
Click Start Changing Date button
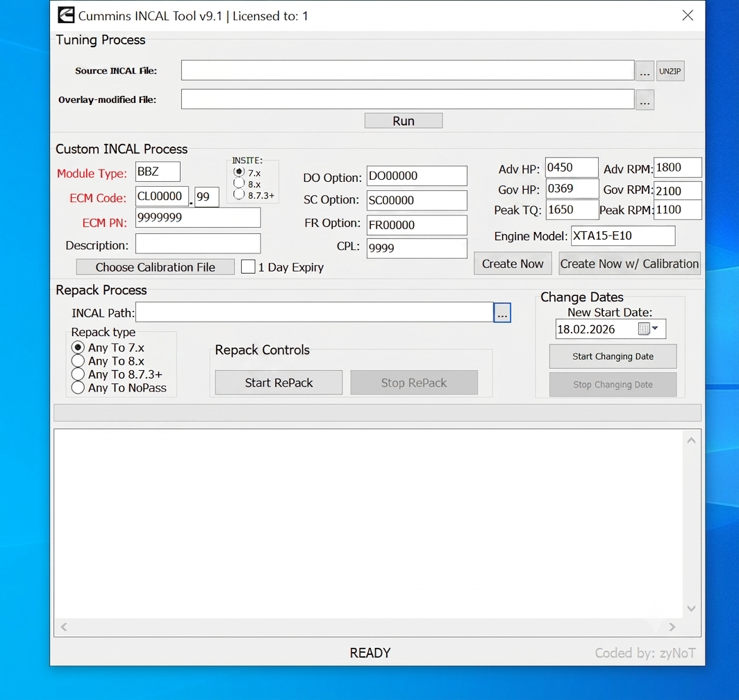tap(613, 356)
